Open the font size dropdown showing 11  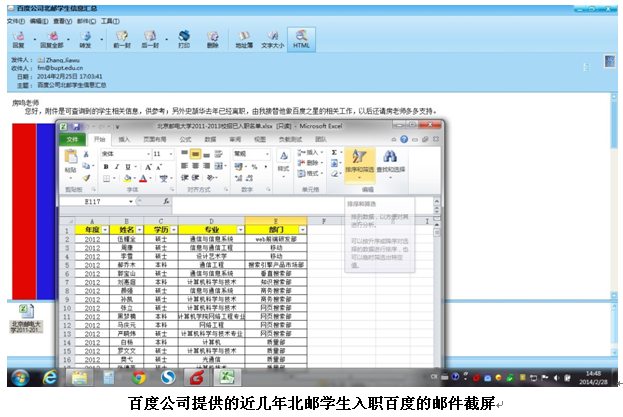pyautogui.click(x=171, y=154)
